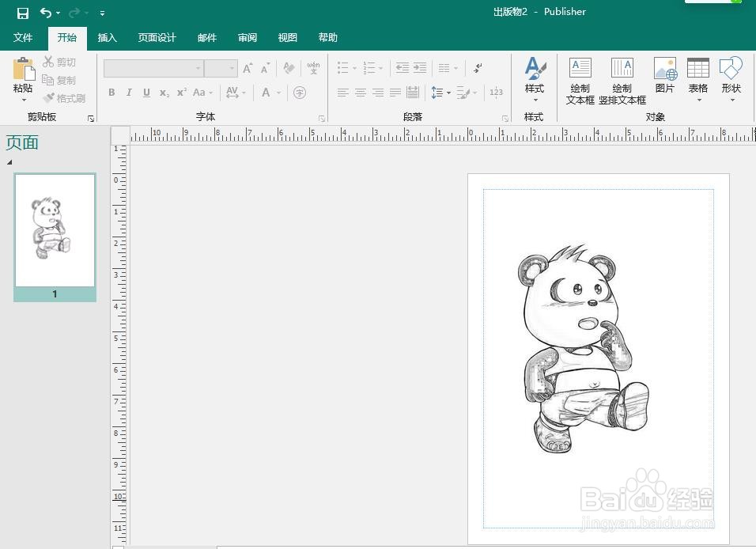
Task: Select the panda bear picture on page
Action: tap(584, 350)
